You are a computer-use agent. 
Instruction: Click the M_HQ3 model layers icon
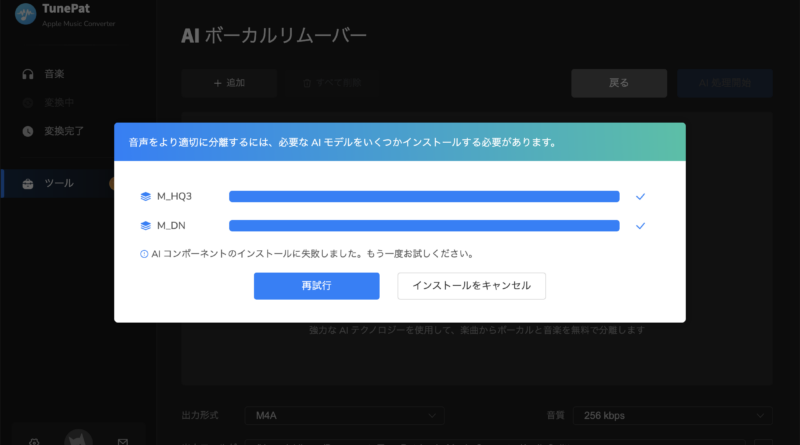pyautogui.click(x=145, y=197)
